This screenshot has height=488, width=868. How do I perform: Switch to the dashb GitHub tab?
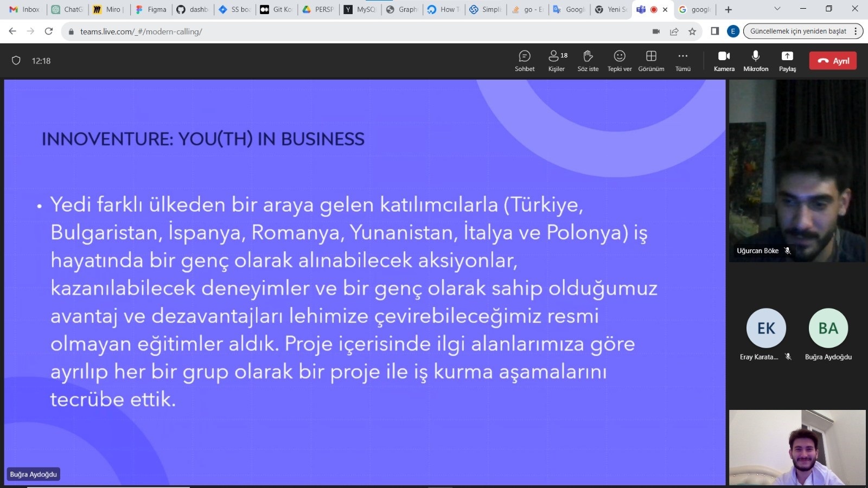point(193,9)
